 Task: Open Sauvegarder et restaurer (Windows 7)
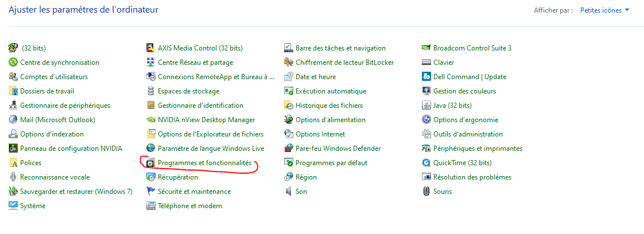click(x=76, y=192)
